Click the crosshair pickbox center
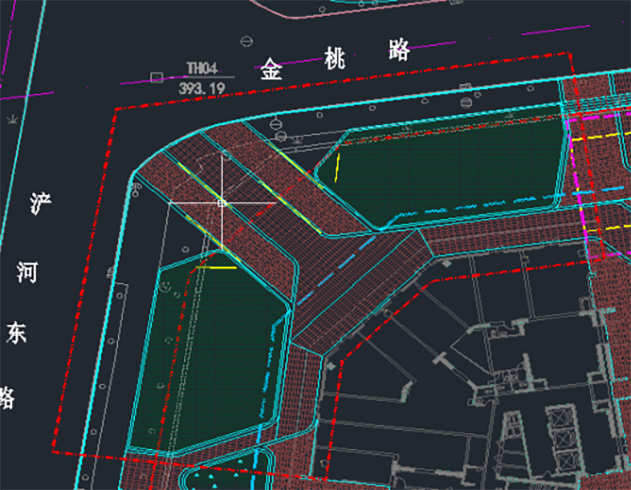Screen dimensions: 631x490 222,202
